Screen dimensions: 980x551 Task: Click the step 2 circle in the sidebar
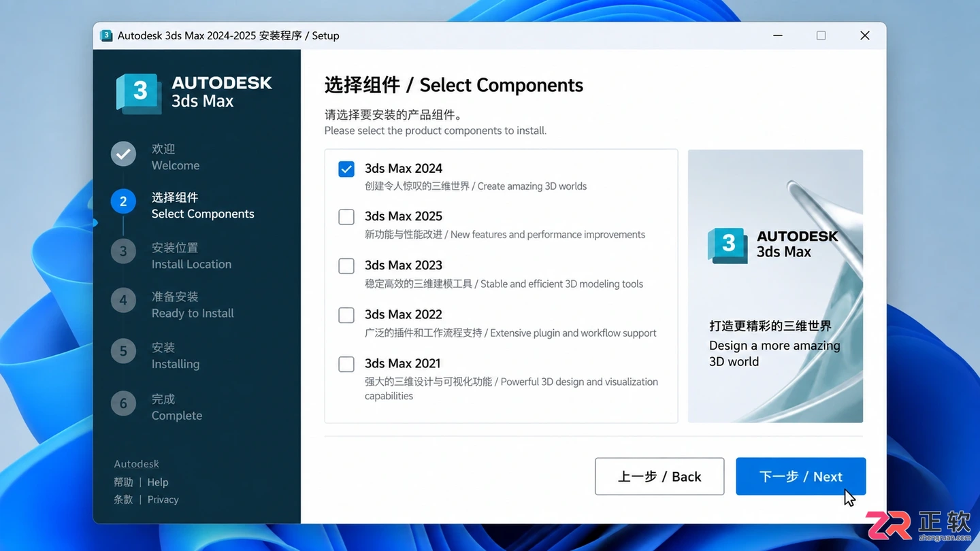(123, 201)
